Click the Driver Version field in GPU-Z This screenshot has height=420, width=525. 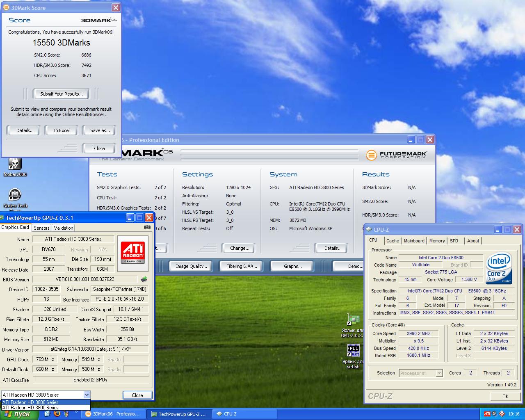pyautogui.click(x=91, y=349)
